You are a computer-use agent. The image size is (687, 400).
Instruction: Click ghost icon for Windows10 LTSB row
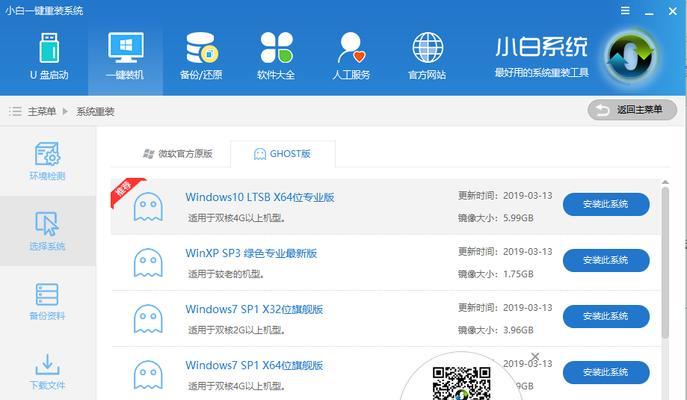pos(148,207)
